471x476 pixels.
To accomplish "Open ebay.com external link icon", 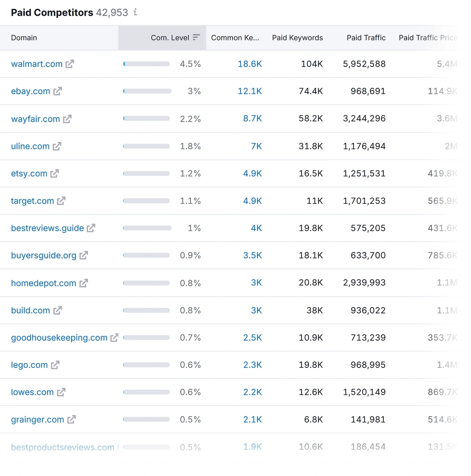I will point(58,91).
